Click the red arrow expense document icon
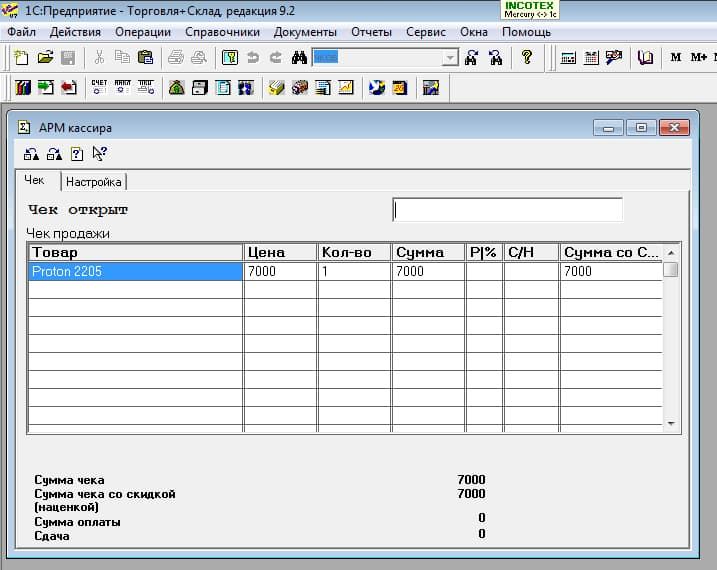Screen dimensions: 717x570 [69, 87]
